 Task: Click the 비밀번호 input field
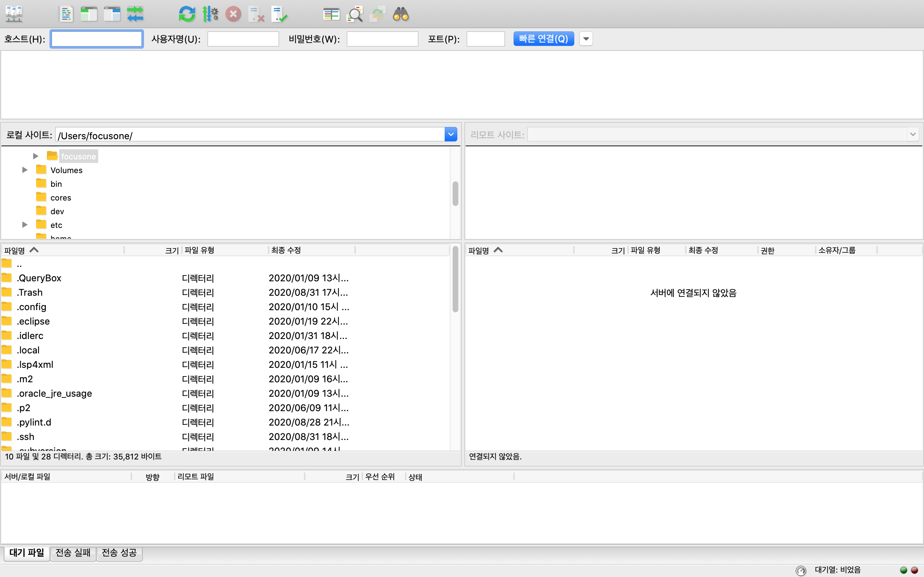coord(382,39)
